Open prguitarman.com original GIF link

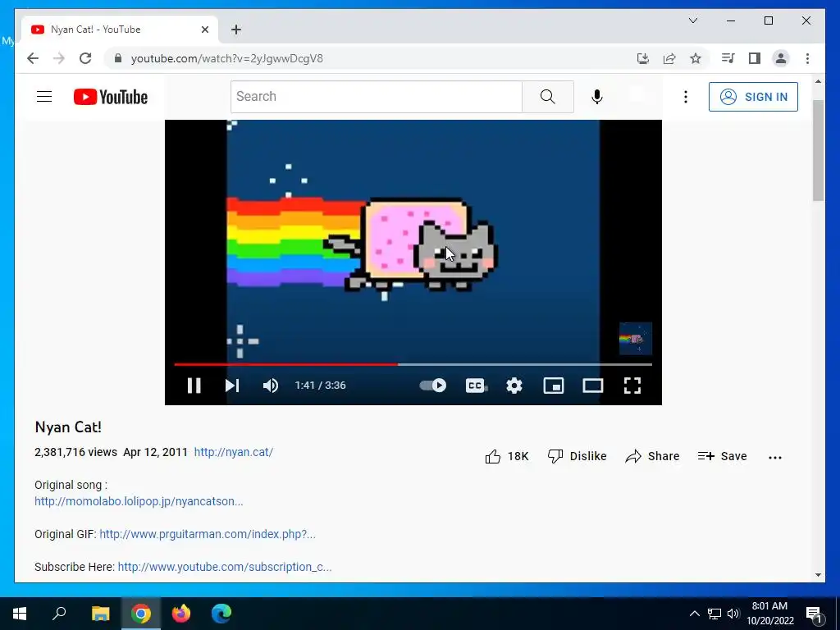tap(208, 534)
